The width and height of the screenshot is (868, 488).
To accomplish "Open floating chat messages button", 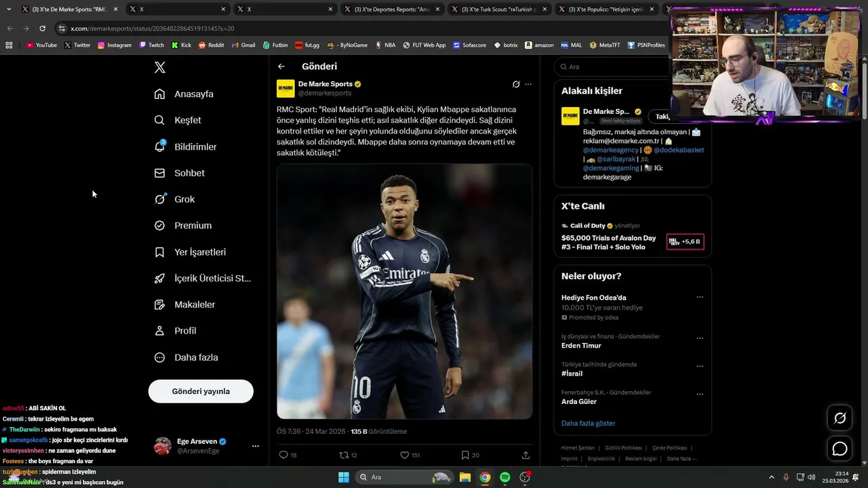I will [840, 449].
